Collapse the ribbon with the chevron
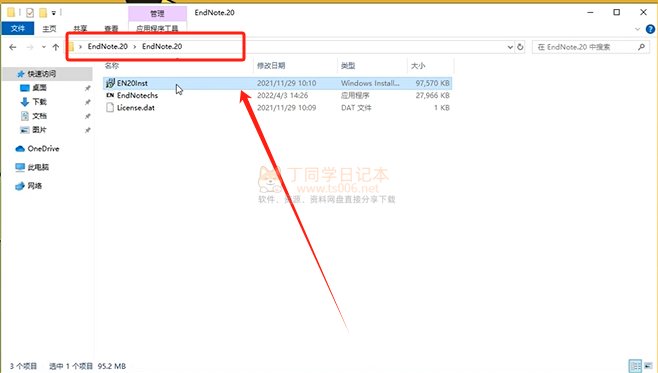The image size is (658, 373). (x=637, y=29)
